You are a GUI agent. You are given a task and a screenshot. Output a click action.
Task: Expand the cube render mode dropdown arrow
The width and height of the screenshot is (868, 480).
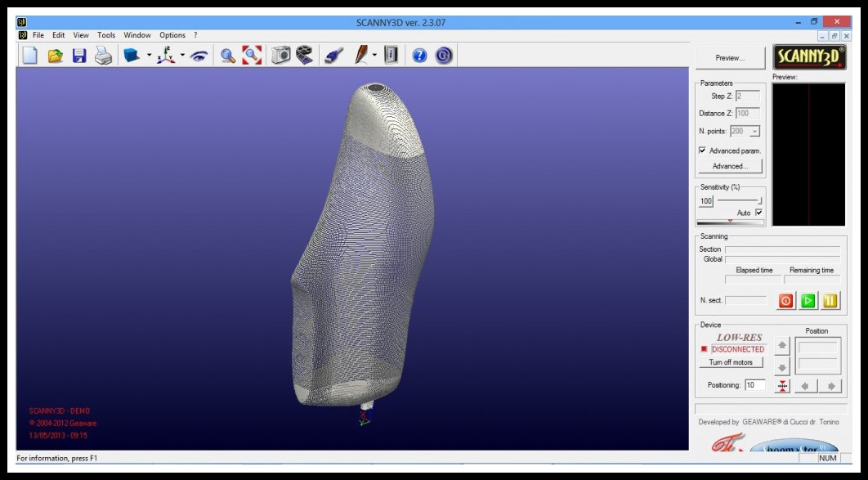pyautogui.click(x=149, y=56)
